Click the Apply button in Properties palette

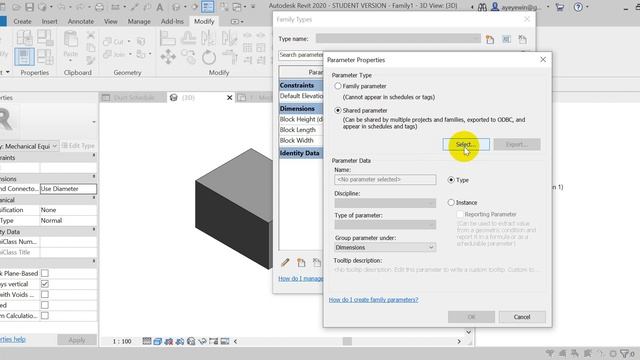tap(77, 340)
